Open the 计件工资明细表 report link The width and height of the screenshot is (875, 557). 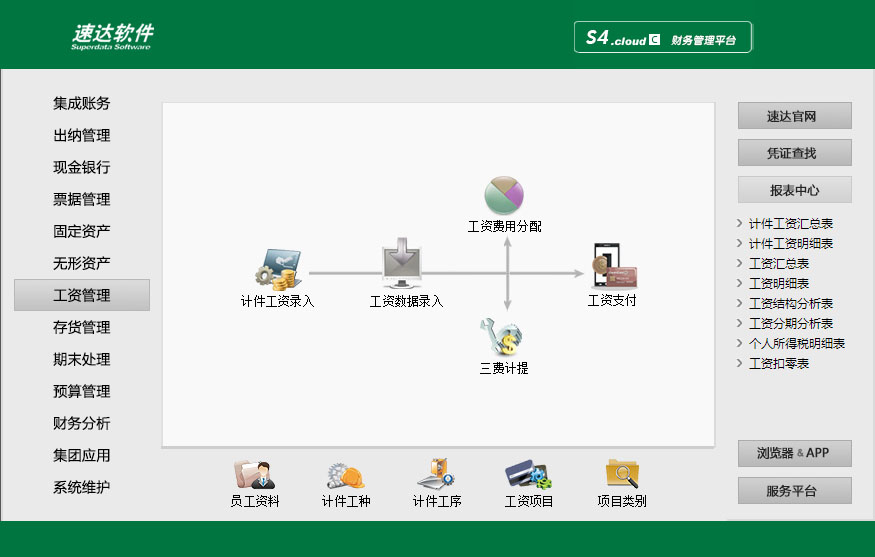pos(791,244)
